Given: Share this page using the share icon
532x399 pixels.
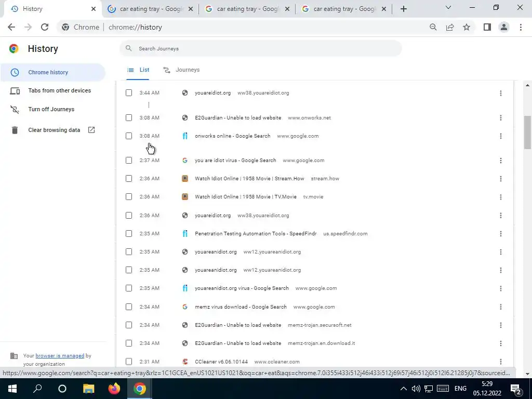Looking at the screenshot, I should point(450,27).
